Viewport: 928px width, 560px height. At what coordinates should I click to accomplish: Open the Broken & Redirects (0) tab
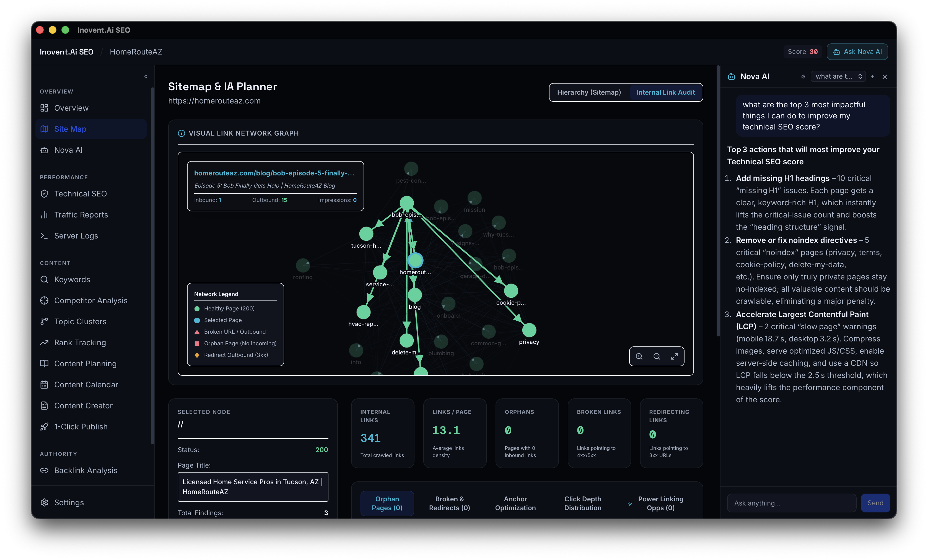click(449, 504)
